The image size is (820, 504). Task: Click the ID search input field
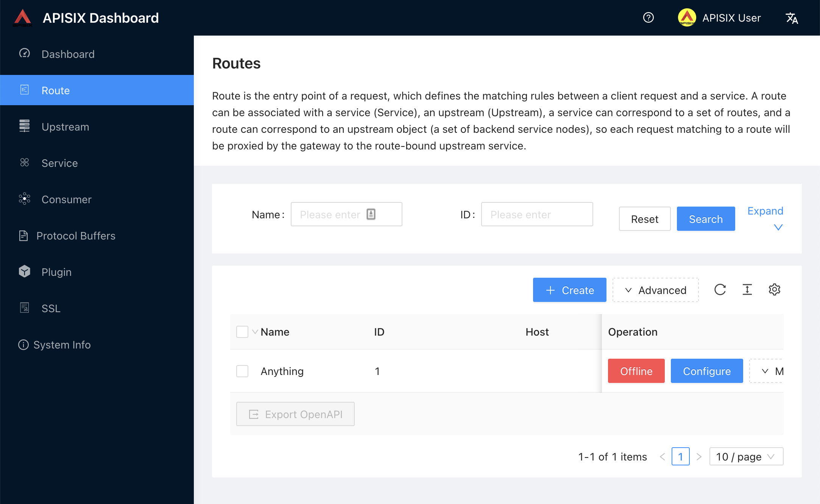click(x=537, y=215)
